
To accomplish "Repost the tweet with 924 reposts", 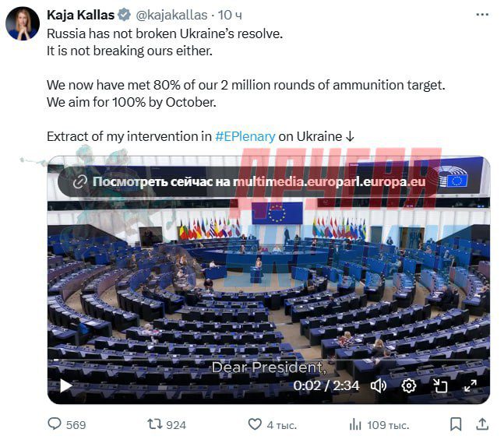I will [154, 424].
